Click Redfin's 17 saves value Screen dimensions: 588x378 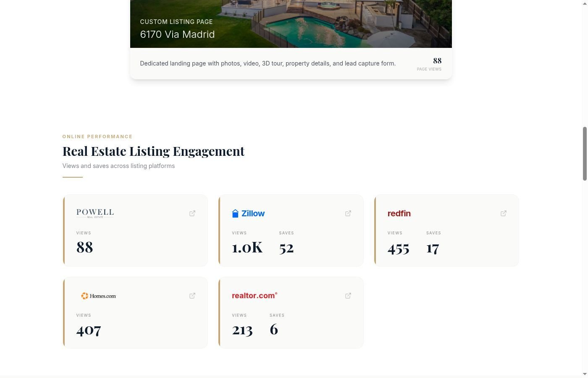coord(433,248)
